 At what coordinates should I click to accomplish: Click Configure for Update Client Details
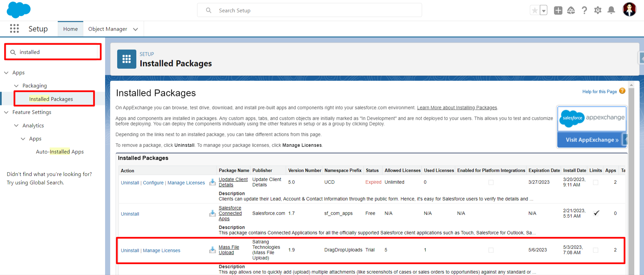[153, 183]
